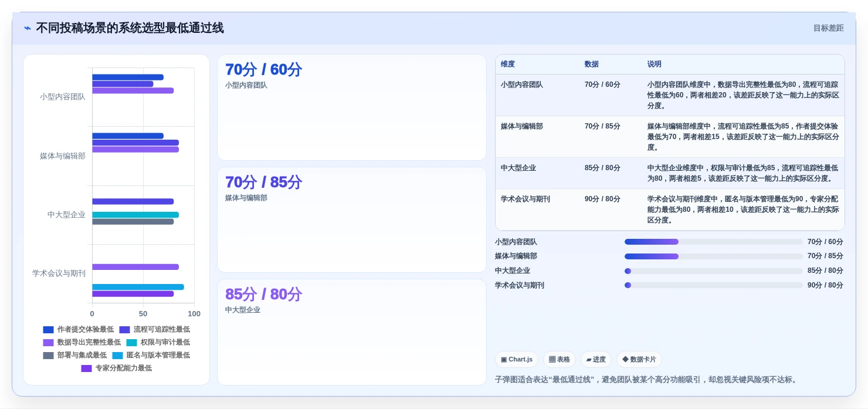The width and height of the screenshot is (868, 409).
Task: Click chart axis label 媒体与编辑部
Action: (63, 156)
